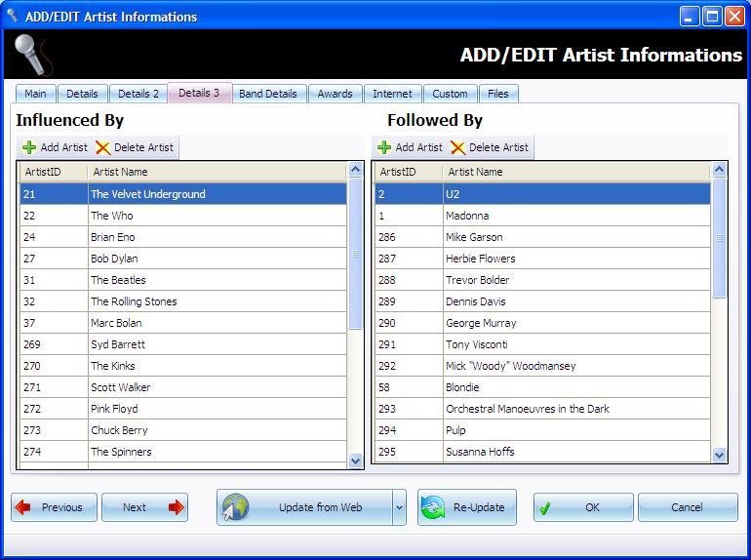751x560 pixels.
Task: Click the green checkmark on OK
Action: point(545,507)
